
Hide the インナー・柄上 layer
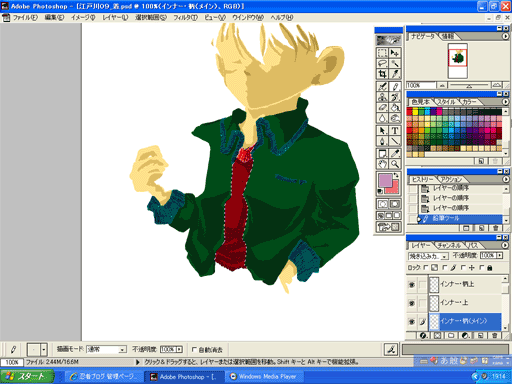coord(412,284)
